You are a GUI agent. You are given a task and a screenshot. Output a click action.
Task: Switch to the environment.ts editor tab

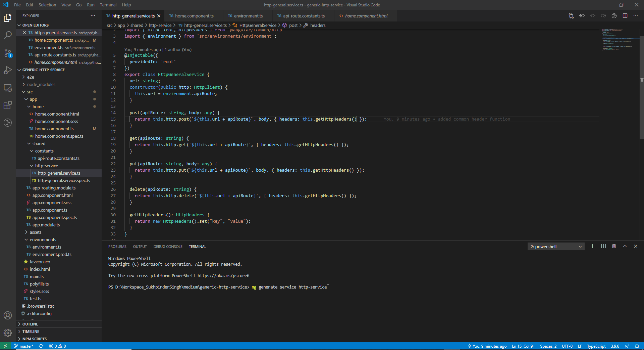pyautogui.click(x=248, y=16)
